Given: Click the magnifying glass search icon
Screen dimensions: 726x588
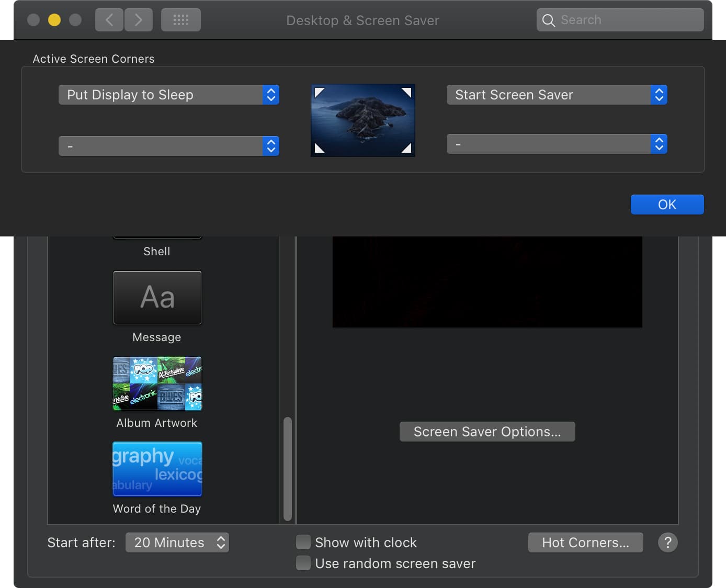Looking at the screenshot, I should (548, 20).
